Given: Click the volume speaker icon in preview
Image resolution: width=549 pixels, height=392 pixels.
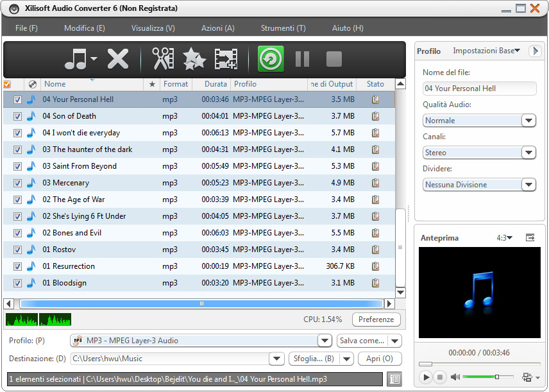Looking at the screenshot, I should coord(455,377).
